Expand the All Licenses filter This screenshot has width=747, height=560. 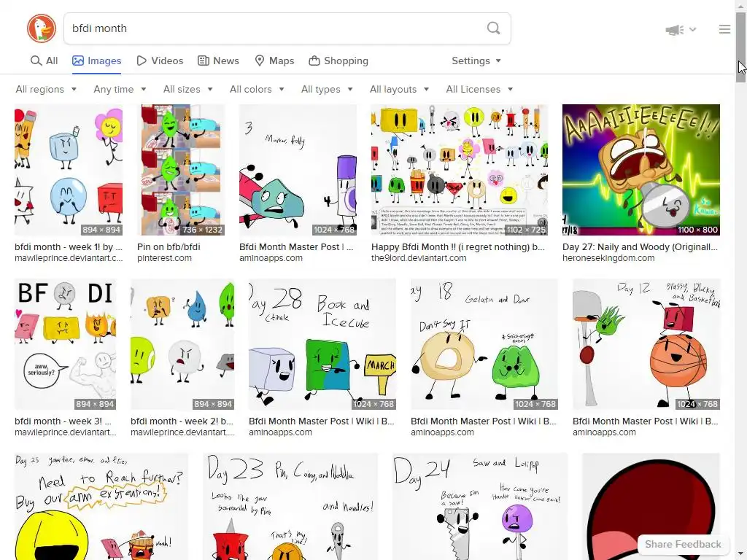(479, 90)
